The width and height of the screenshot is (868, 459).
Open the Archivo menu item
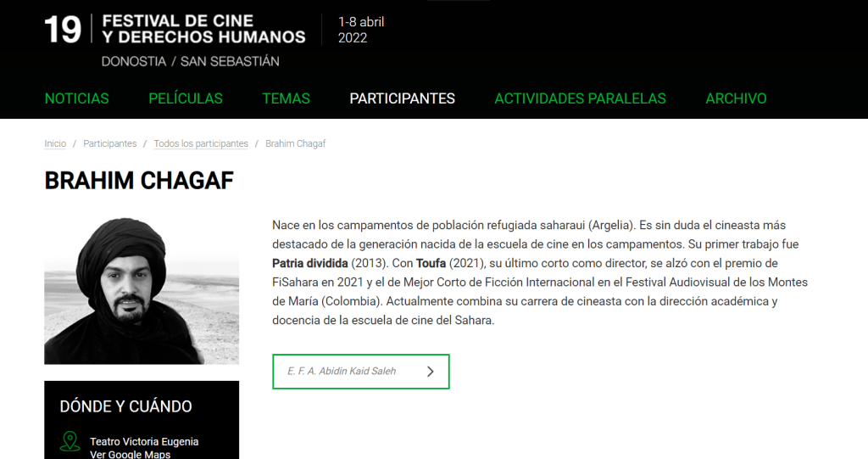pos(736,98)
